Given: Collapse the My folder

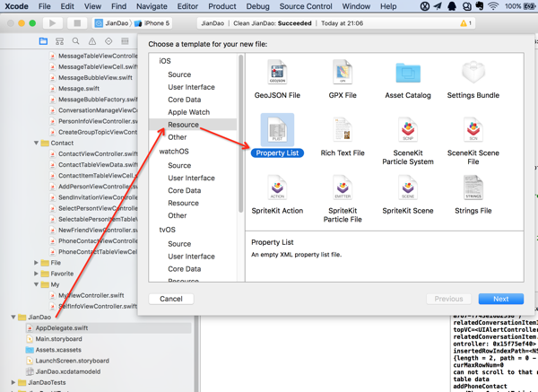Looking at the screenshot, I should (36, 284).
